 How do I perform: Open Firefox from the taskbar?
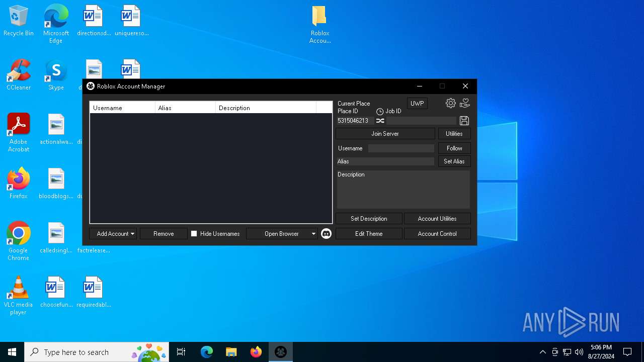pyautogui.click(x=256, y=352)
